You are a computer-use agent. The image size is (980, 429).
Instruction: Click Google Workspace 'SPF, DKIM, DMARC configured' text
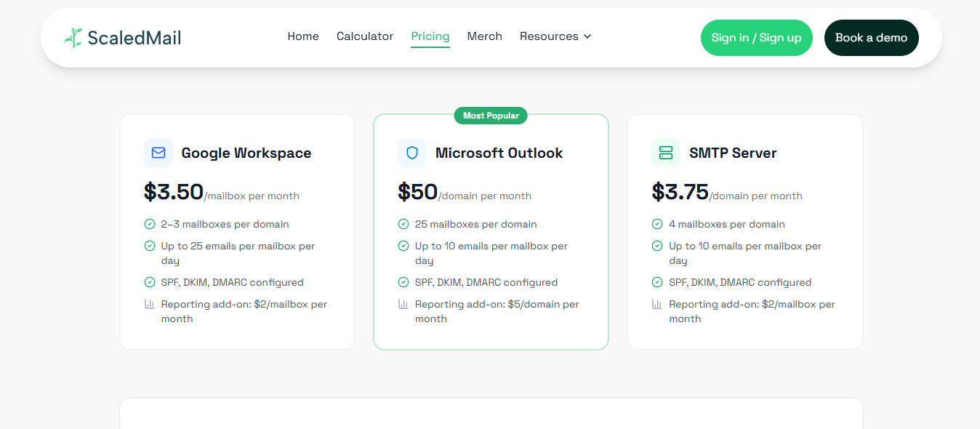pos(233,282)
